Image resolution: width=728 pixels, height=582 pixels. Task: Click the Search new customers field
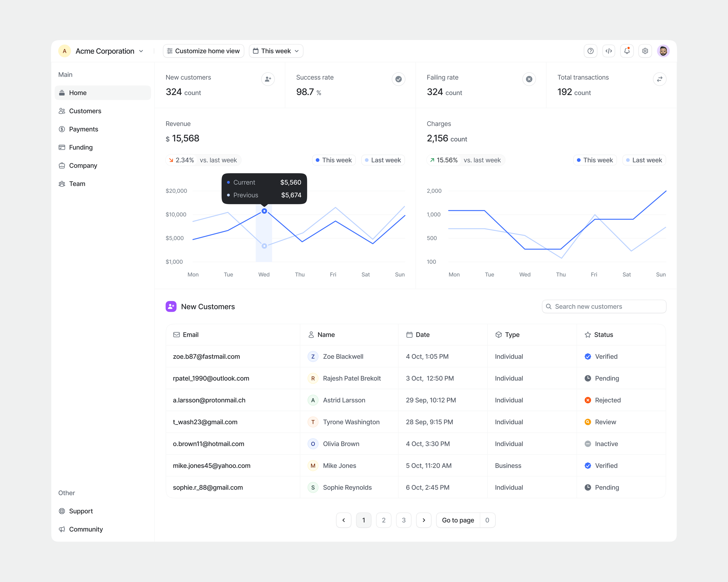tap(604, 306)
